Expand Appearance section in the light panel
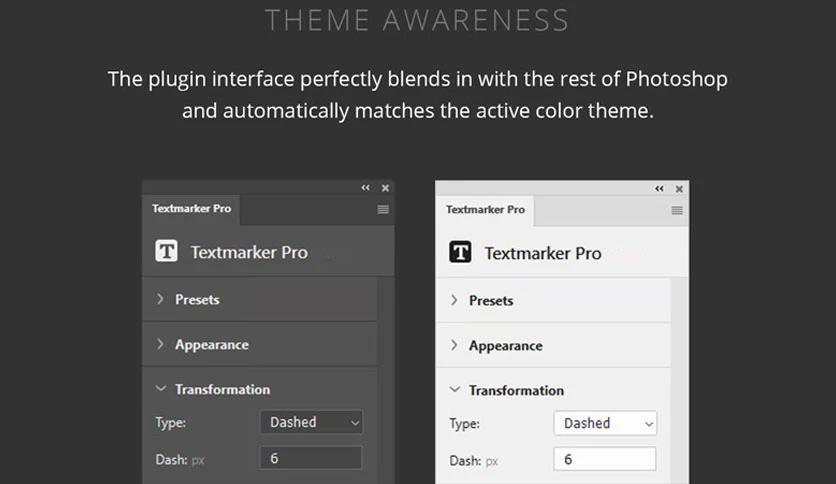 pyautogui.click(x=553, y=345)
